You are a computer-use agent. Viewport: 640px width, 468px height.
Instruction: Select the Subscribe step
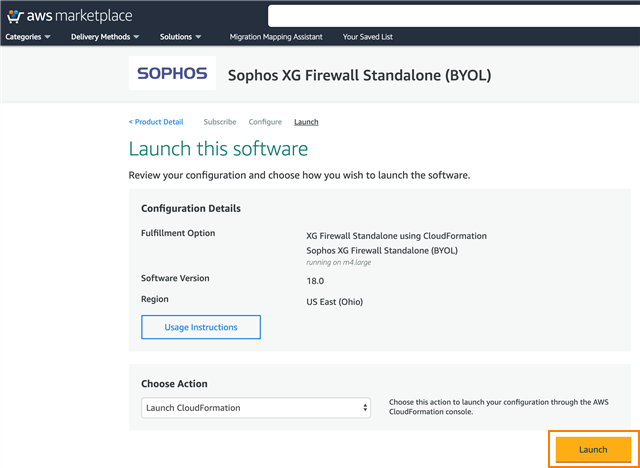[220, 122]
